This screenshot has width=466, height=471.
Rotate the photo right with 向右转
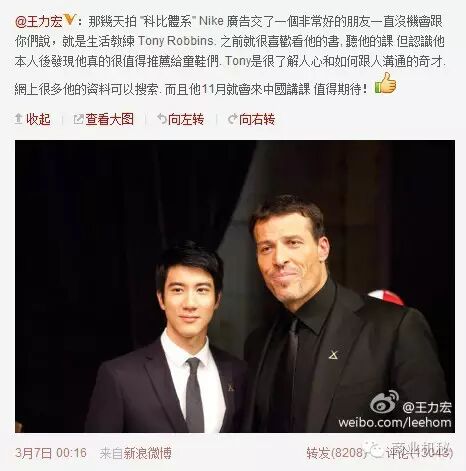tap(257, 119)
